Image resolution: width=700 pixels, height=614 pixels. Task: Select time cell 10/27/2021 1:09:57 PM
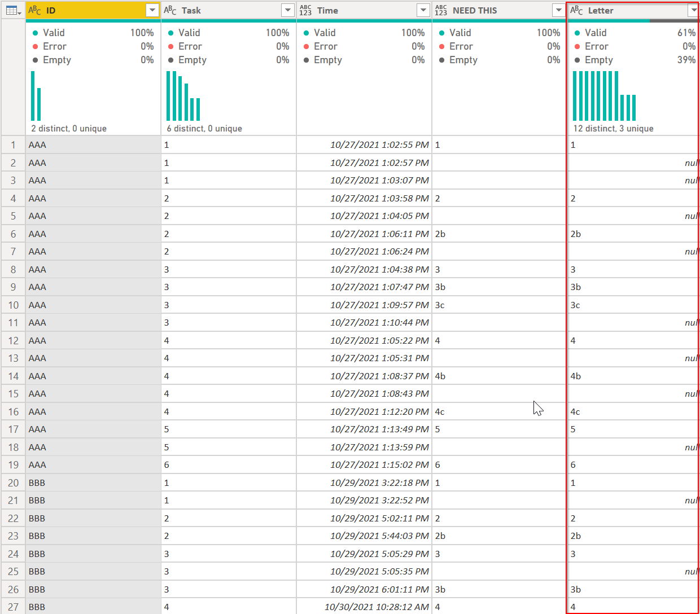click(x=364, y=305)
